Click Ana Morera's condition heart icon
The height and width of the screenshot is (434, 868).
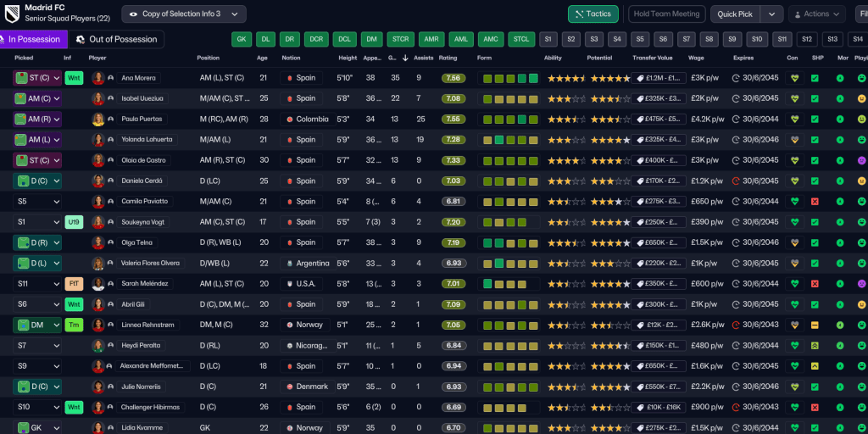coord(794,78)
